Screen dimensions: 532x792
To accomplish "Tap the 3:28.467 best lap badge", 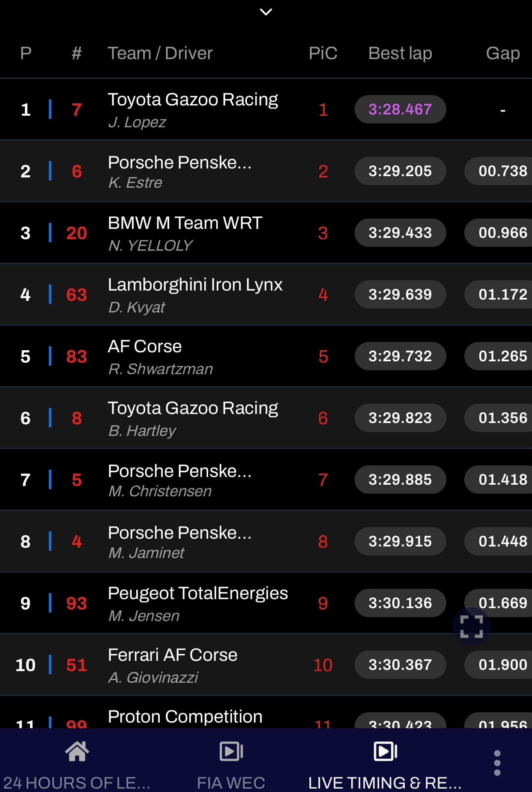I will [400, 109].
